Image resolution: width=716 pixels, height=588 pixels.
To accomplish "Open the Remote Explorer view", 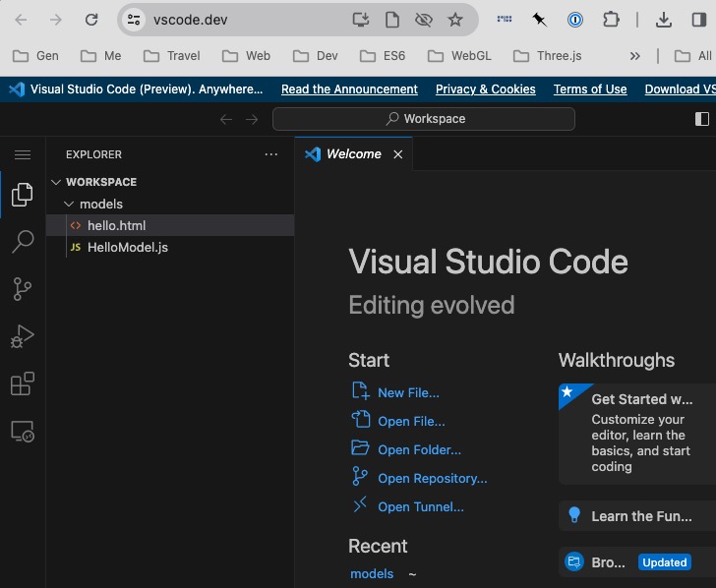I will click(22, 431).
